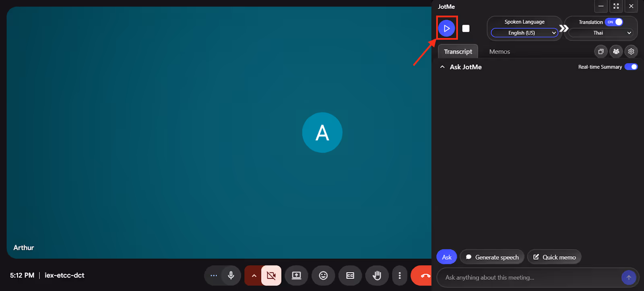Screen dimensions: 644x291
Task: Expand JotMe panel to full screen
Action: pyautogui.click(x=616, y=6)
